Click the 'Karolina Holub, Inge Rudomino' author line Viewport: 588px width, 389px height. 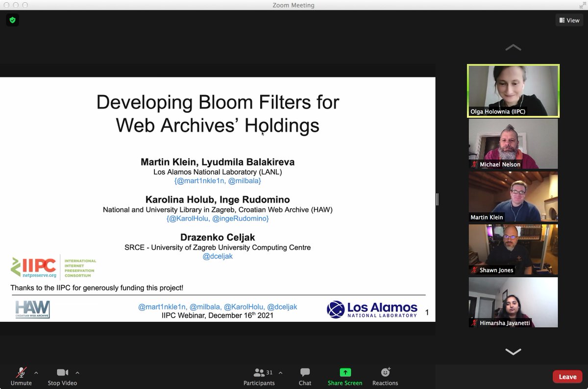pyautogui.click(x=218, y=199)
